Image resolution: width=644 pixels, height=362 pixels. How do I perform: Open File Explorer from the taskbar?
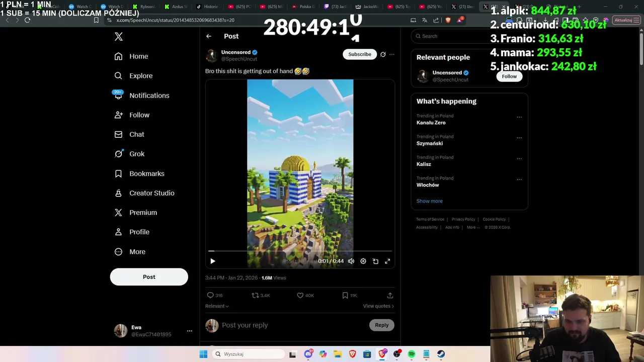point(338,354)
